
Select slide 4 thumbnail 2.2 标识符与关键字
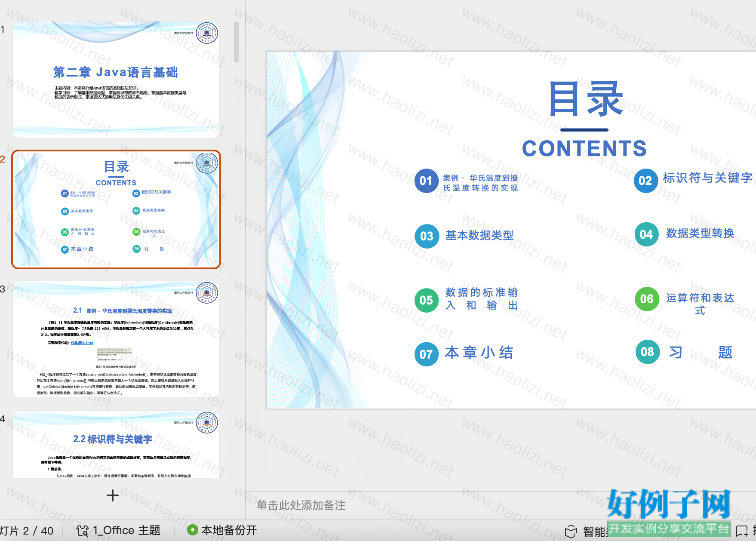[116, 445]
